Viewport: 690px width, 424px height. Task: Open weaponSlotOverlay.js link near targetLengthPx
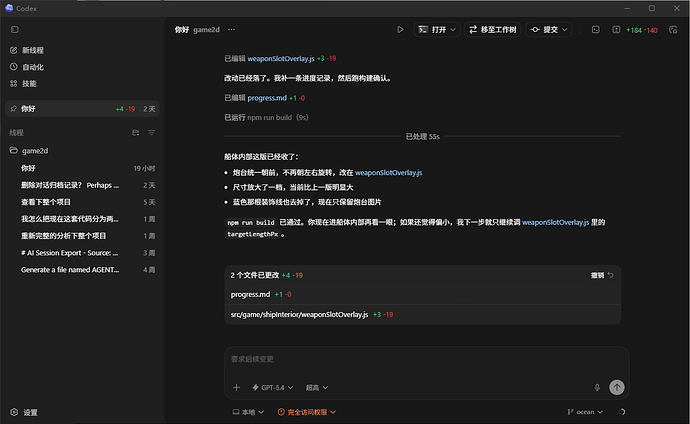click(x=555, y=222)
